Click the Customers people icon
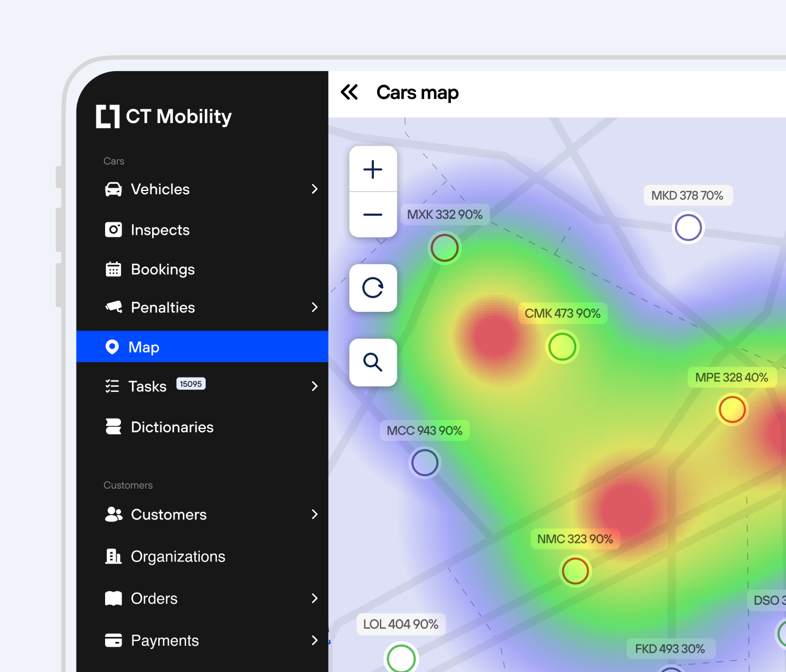This screenshot has width=786, height=672. [x=114, y=514]
